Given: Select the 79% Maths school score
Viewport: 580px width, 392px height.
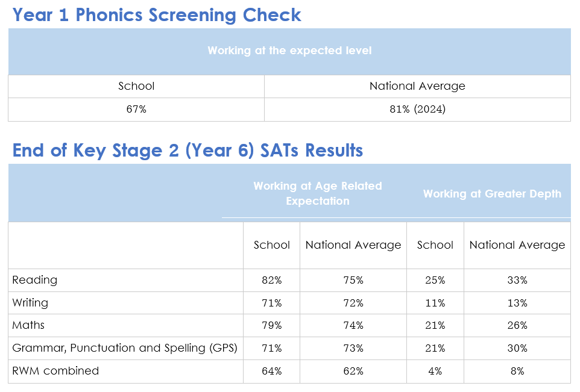Looking at the screenshot, I should (271, 325).
